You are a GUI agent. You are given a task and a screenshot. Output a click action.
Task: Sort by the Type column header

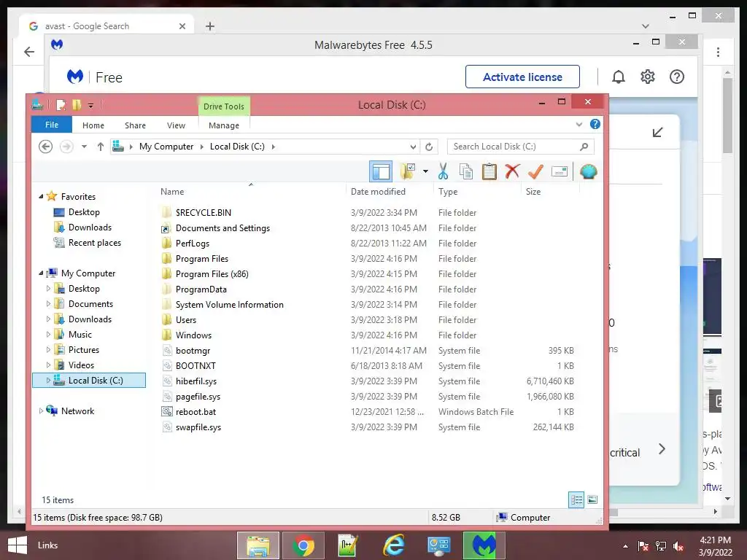click(478, 191)
